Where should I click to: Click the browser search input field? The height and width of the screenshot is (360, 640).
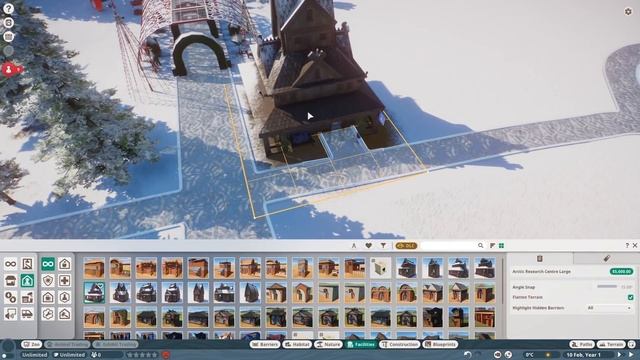pyautogui.click(x=448, y=245)
